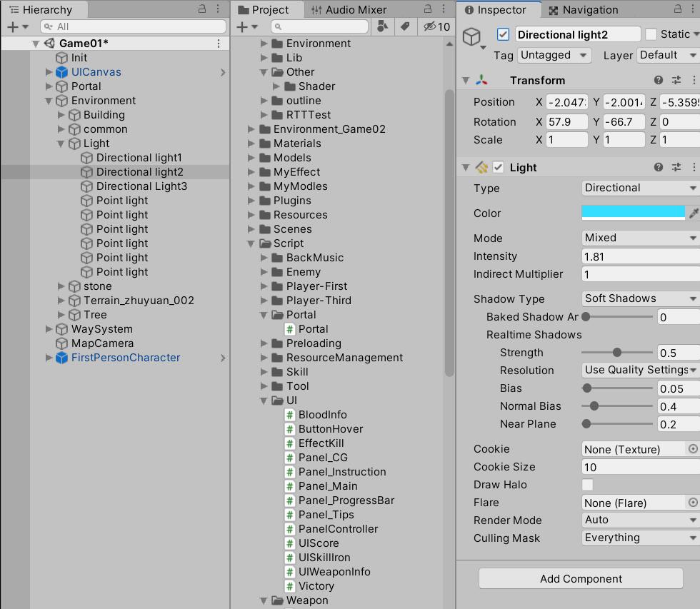Click the Search by Label icon
The width and height of the screenshot is (700, 609).
(405, 26)
